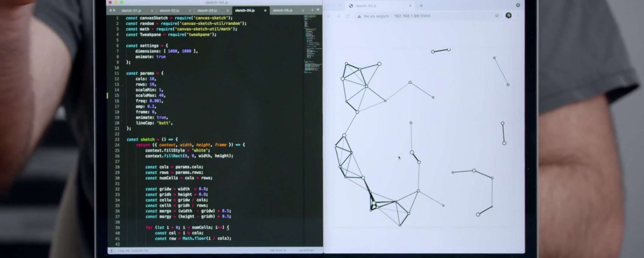Bookmark this page with the star icon
644x258 pixels.
pos(497,16)
